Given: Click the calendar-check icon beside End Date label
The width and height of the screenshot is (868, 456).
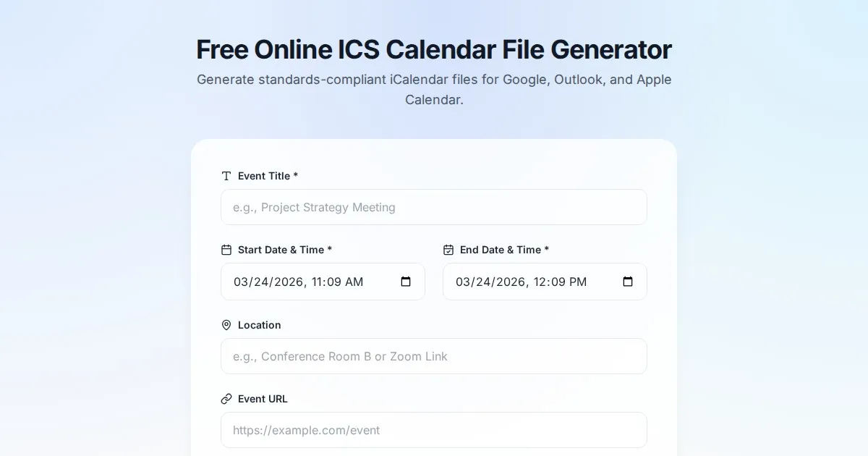Looking at the screenshot, I should [448, 250].
